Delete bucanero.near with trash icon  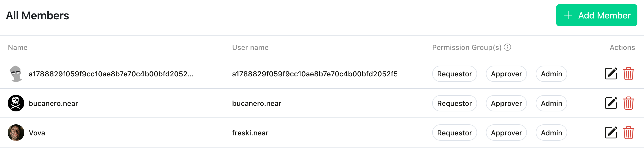pos(629,103)
